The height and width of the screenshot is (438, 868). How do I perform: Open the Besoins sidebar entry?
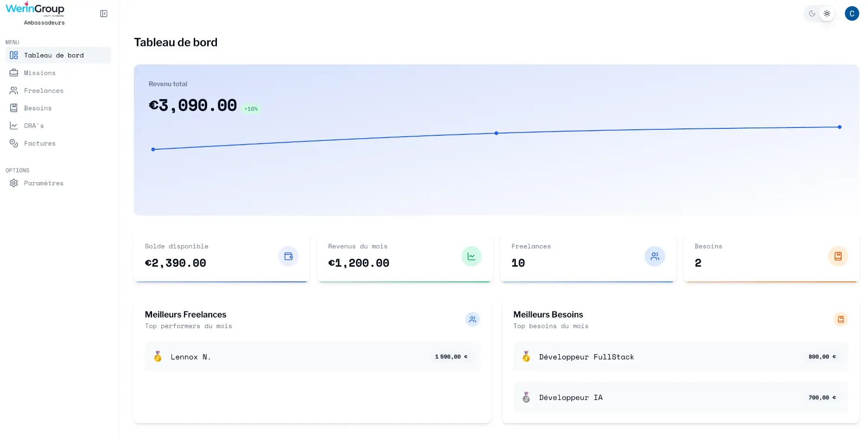coord(38,108)
